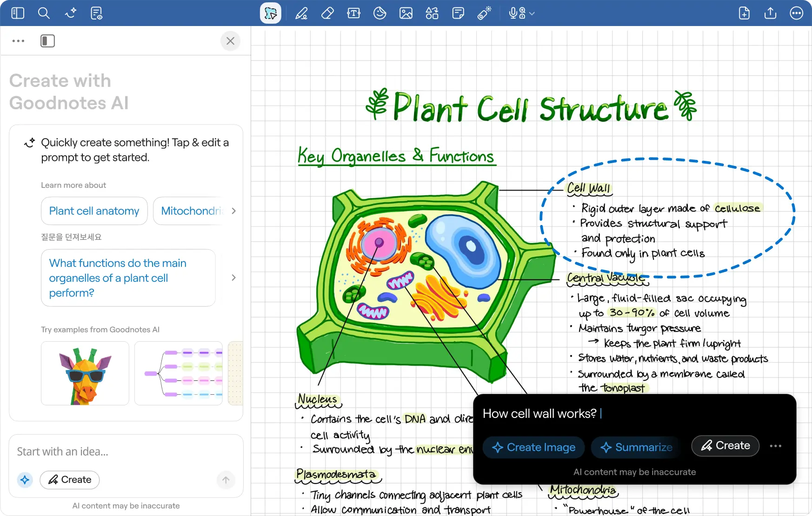Select the Laser pointer tool
The image size is (812, 516).
[484, 13]
